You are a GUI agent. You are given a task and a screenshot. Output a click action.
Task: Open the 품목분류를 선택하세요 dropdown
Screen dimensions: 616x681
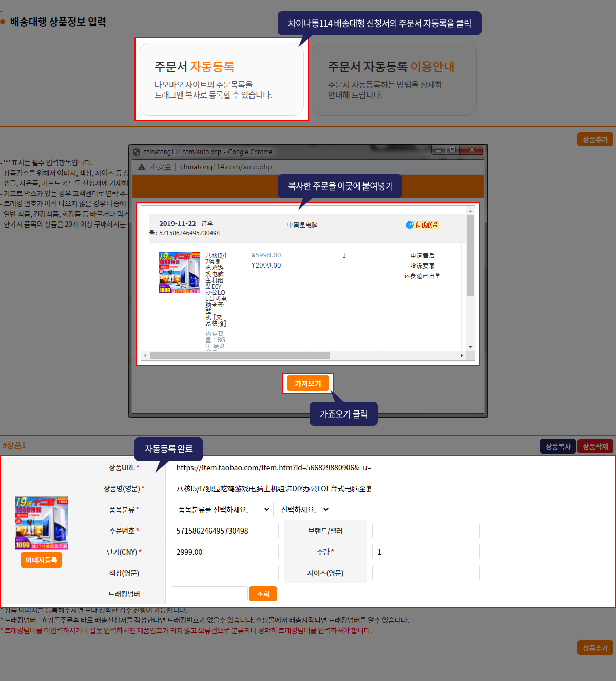pyautogui.click(x=221, y=509)
